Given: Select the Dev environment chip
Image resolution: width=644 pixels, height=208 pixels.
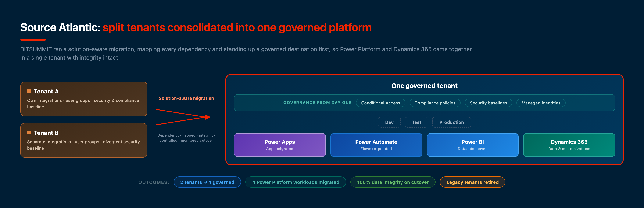Looking at the screenshot, I should tap(389, 122).
